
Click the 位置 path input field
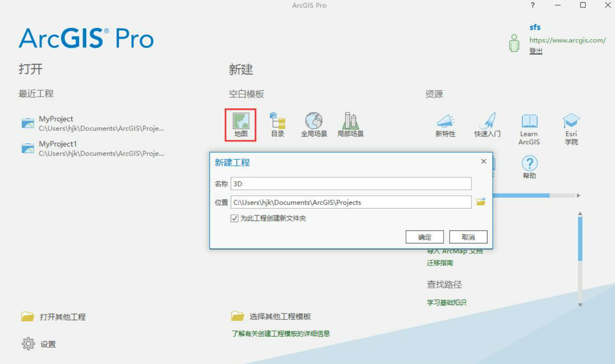tap(351, 202)
